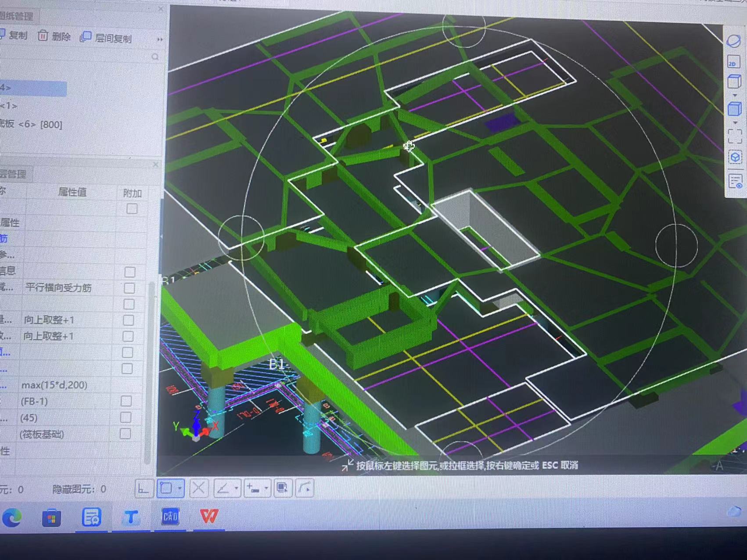Open the selection mode dropdown arrow

click(180, 488)
